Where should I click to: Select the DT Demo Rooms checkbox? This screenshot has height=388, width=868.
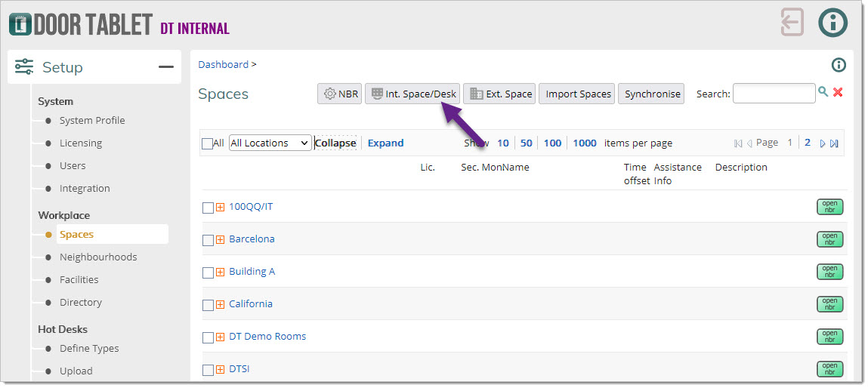pos(208,337)
